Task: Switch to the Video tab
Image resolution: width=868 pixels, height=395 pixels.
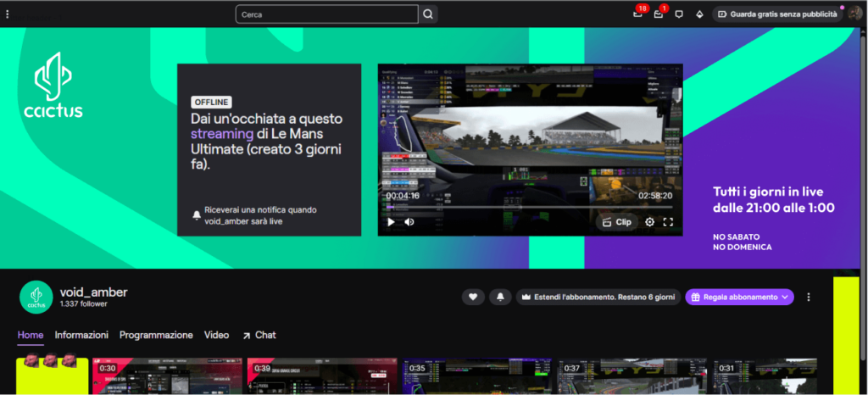Action: [216, 336]
